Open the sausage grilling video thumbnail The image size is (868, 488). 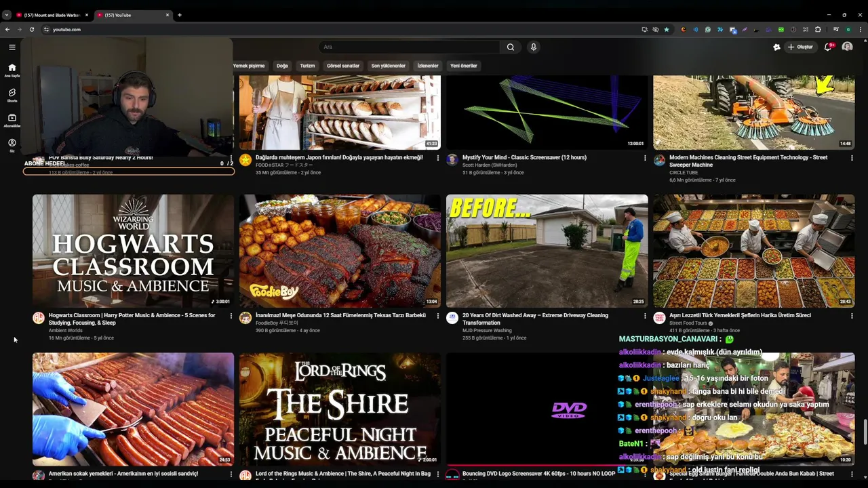pyautogui.click(x=133, y=409)
